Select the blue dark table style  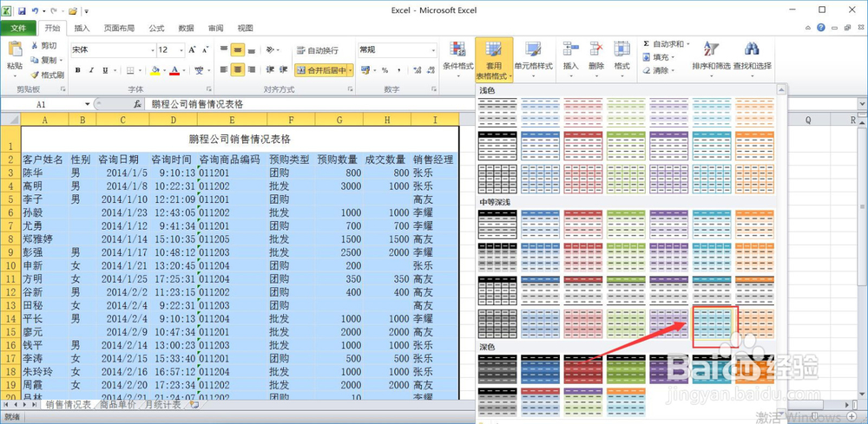click(x=540, y=369)
